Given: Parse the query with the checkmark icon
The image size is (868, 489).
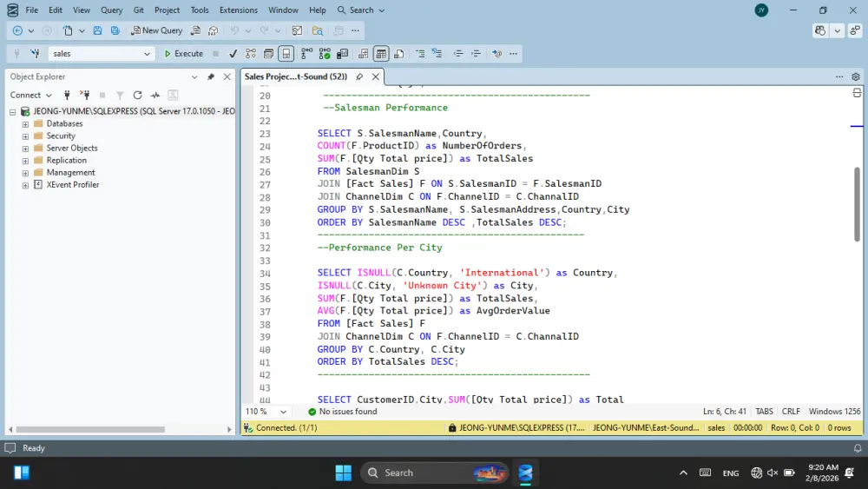Looking at the screenshot, I should [233, 54].
